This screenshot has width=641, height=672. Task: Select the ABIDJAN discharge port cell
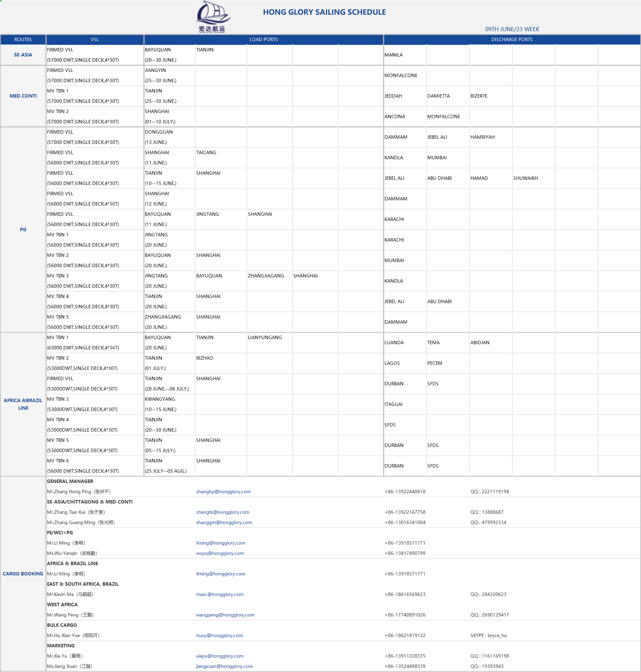[491, 343]
